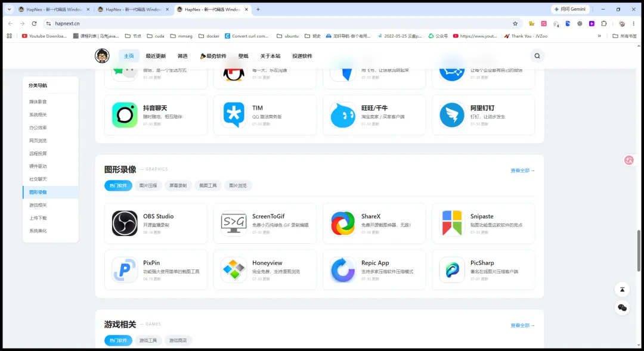Click the site search magnifier icon
The image size is (644, 351).
tap(537, 56)
